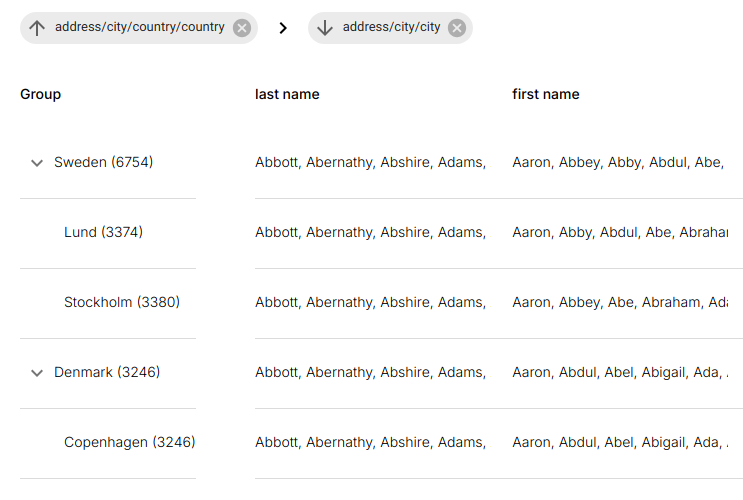Click the address/city/city chip label
The width and height of the screenshot is (743, 500).
(x=391, y=28)
